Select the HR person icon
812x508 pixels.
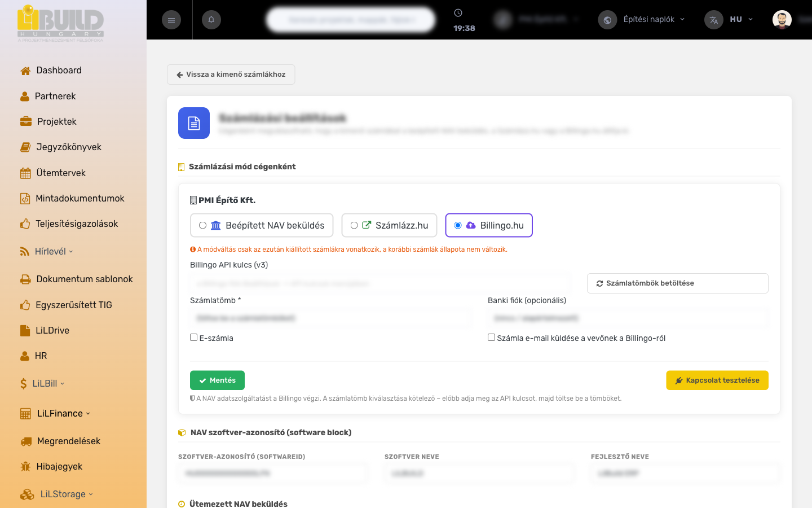pos(25,356)
